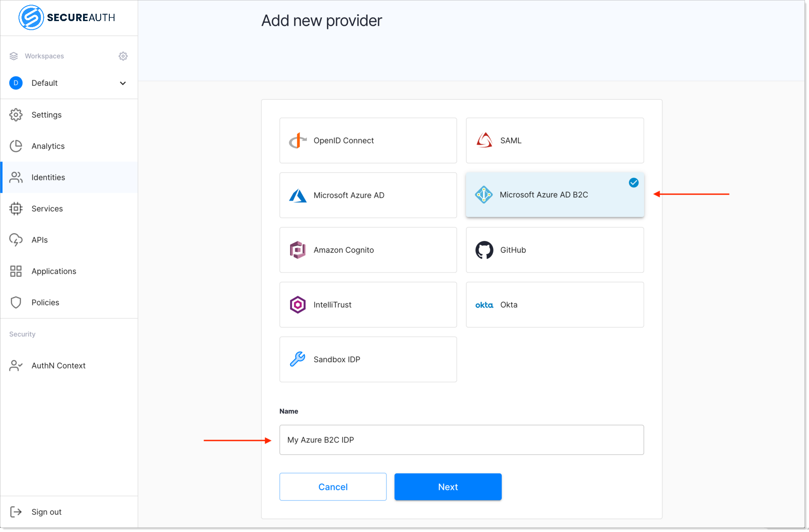Open Applications from sidebar
This screenshot has width=809, height=532.
[x=69, y=271]
